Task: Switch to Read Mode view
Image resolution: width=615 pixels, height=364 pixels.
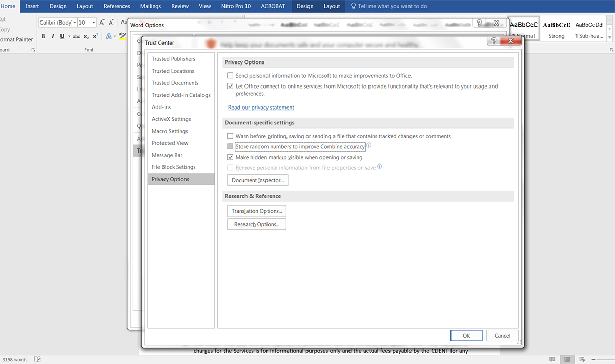Action: coord(552,360)
